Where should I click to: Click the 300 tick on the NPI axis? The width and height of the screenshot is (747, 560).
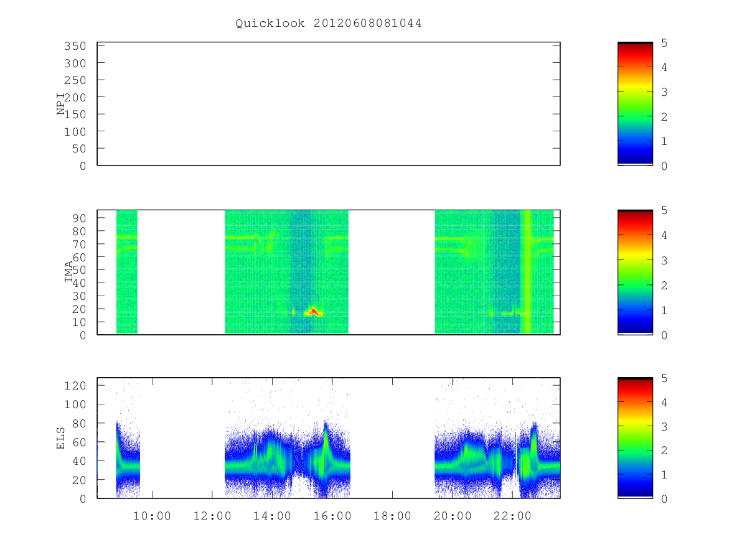click(x=75, y=63)
